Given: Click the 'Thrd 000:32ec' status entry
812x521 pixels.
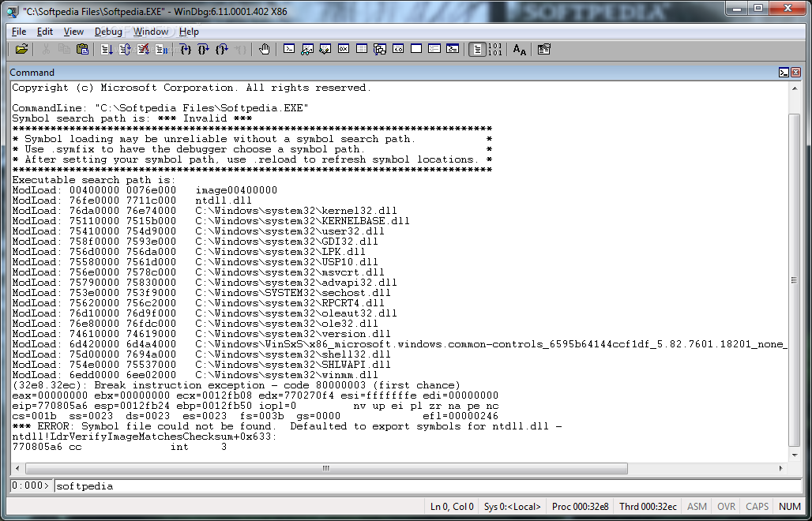Looking at the screenshot, I should pyautogui.click(x=648, y=507).
